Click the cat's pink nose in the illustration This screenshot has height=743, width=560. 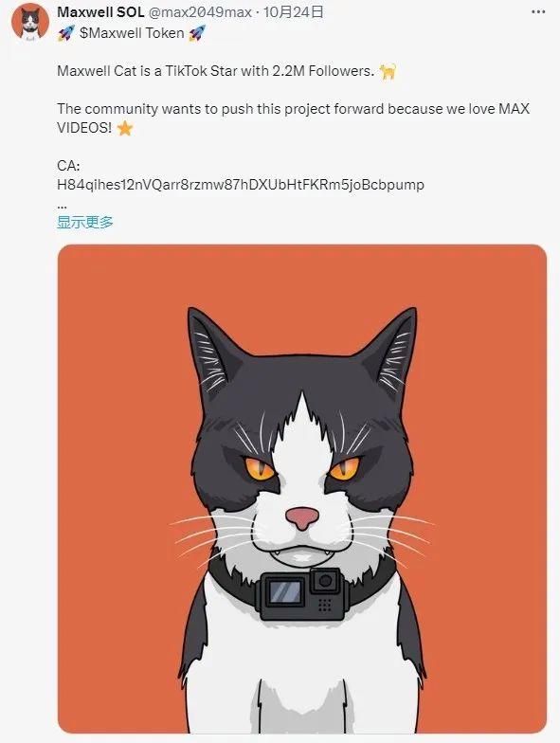click(302, 518)
